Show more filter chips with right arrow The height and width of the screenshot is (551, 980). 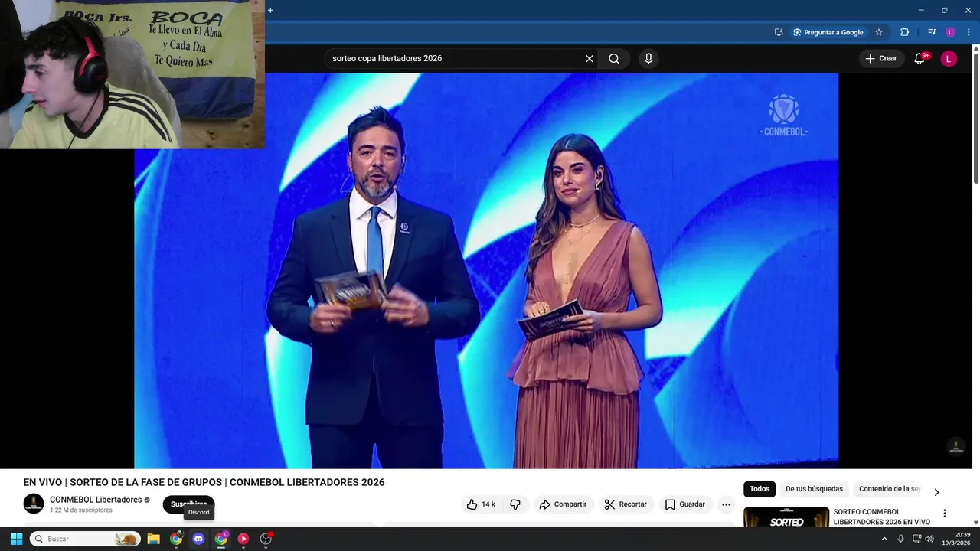tap(936, 492)
